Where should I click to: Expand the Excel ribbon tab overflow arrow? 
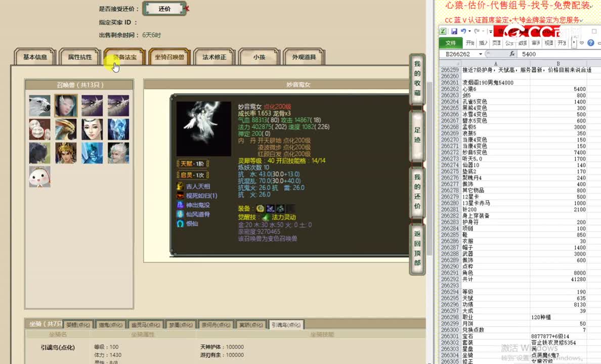(574, 43)
